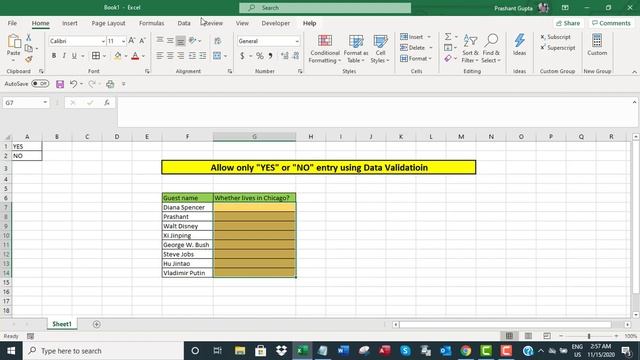The height and width of the screenshot is (360, 640).
Task: Open the font size dropdown
Action: pos(123,41)
